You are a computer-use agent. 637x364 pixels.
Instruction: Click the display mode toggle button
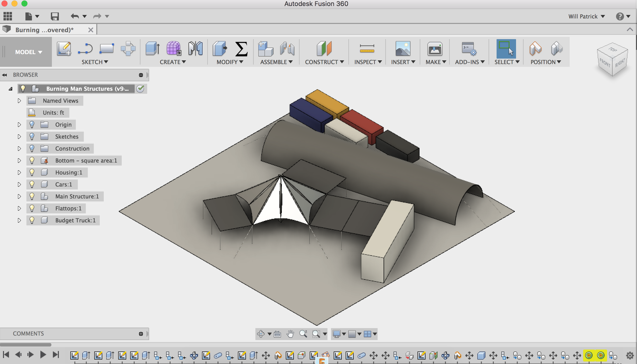[x=337, y=334]
